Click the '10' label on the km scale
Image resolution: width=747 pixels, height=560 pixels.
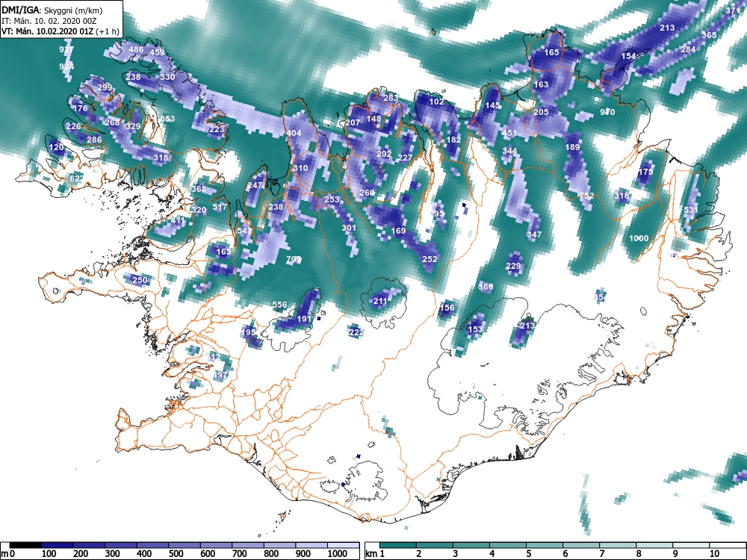click(x=714, y=554)
